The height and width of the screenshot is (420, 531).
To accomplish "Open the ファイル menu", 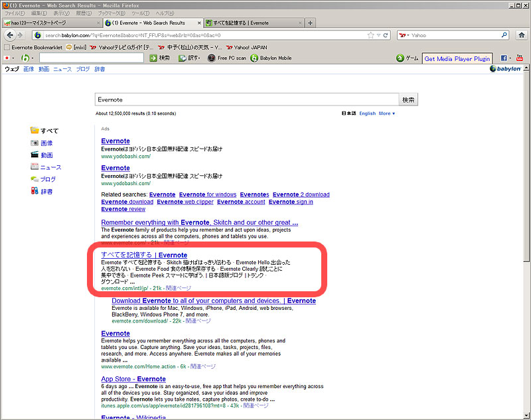I will point(15,13).
